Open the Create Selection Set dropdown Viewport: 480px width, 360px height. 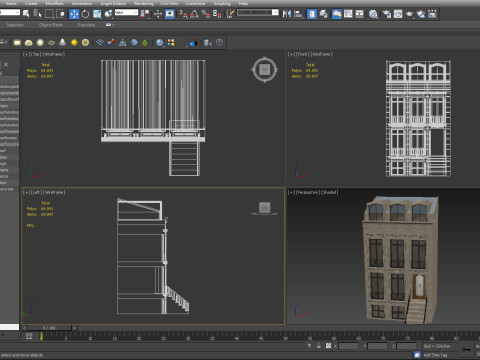(x=275, y=12)
